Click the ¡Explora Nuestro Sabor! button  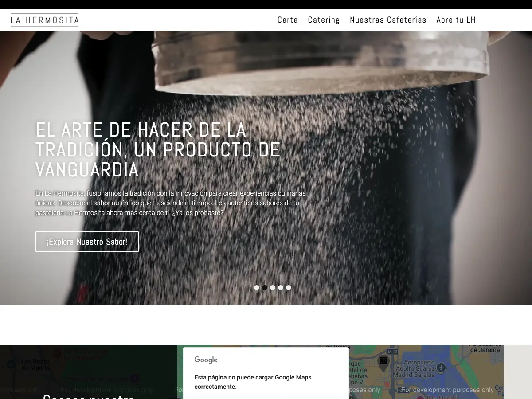[x=87, y=242]
